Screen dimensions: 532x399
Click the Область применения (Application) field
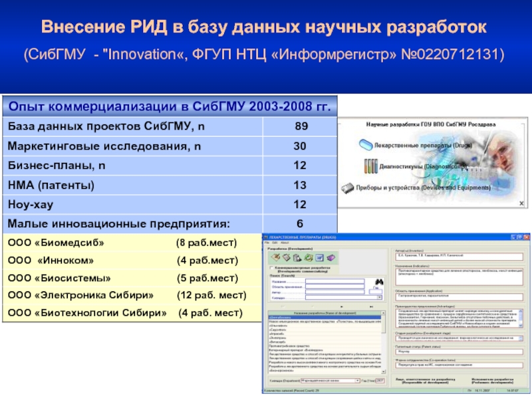(459, 297)
